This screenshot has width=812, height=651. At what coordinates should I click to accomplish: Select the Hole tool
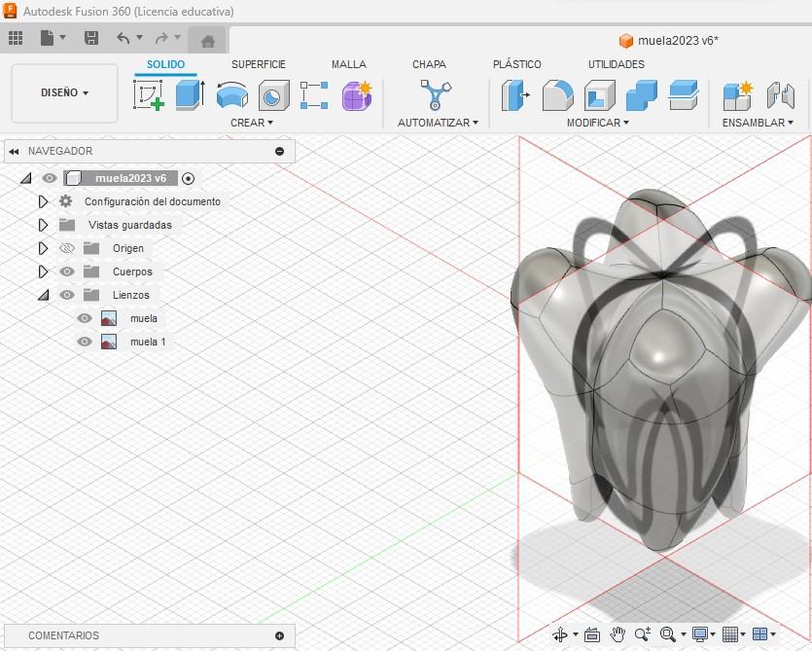pyautogui.click(x=273, y=94)
